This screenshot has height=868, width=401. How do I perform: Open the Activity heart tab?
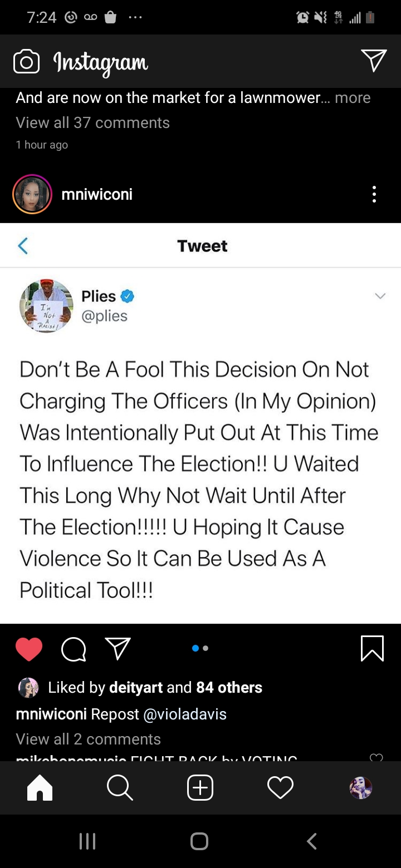pyautogui.click(x=280, y=787)
